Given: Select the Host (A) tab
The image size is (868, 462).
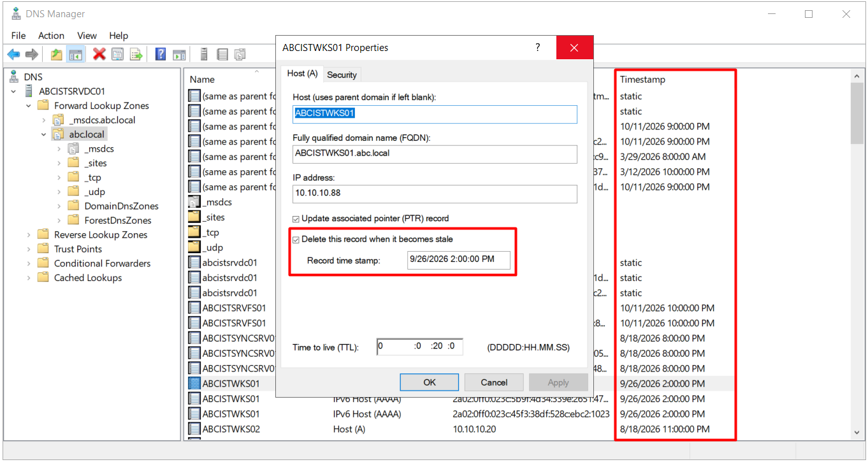Looking at the screenshot, I should pos(302,73).
